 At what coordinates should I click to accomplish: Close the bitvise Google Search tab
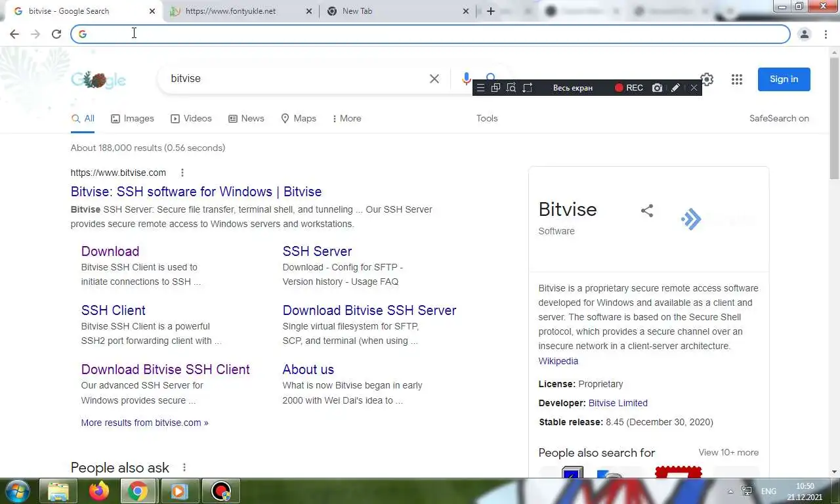(152, 11)
